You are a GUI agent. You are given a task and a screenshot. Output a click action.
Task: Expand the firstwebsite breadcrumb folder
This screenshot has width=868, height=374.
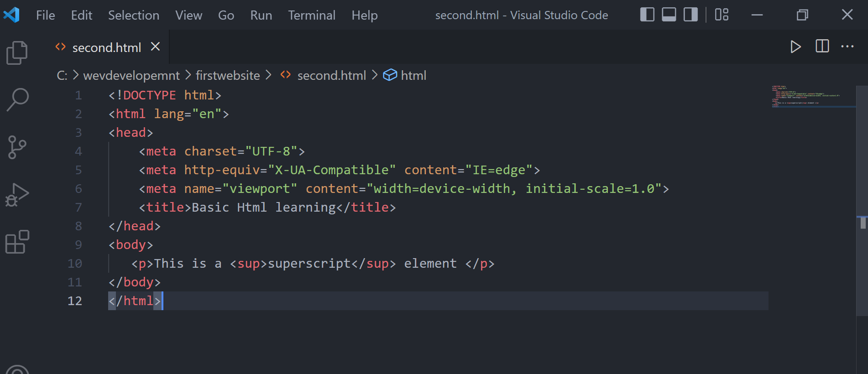[x=228, y=75]
